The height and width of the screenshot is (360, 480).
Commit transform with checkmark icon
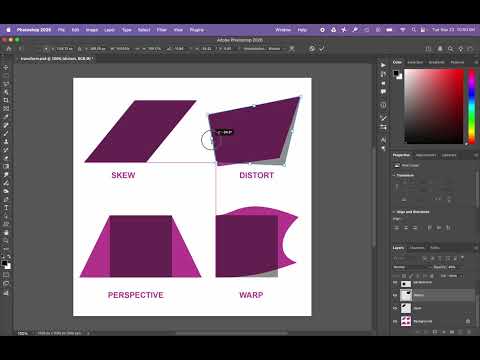322,49
